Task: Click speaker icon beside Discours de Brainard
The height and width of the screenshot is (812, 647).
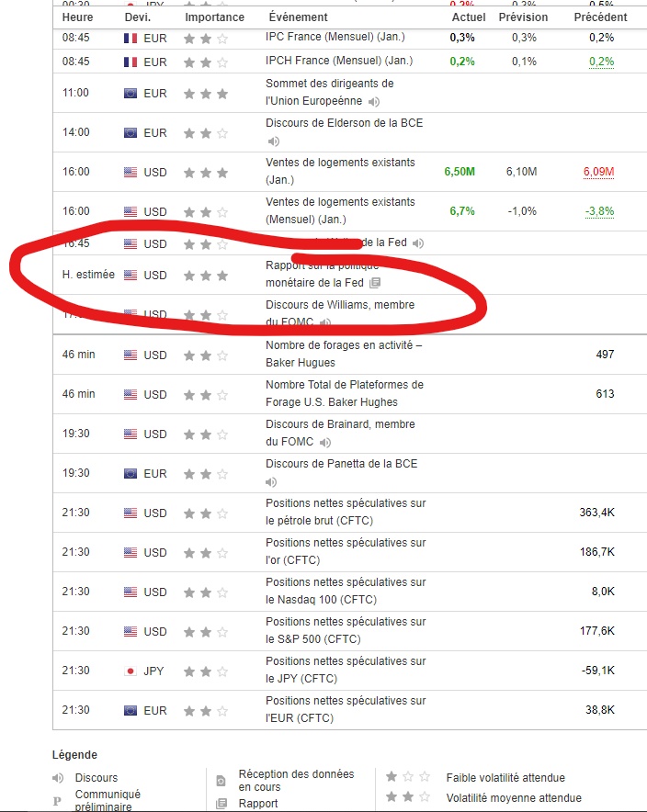Action: tap(324, 443)
